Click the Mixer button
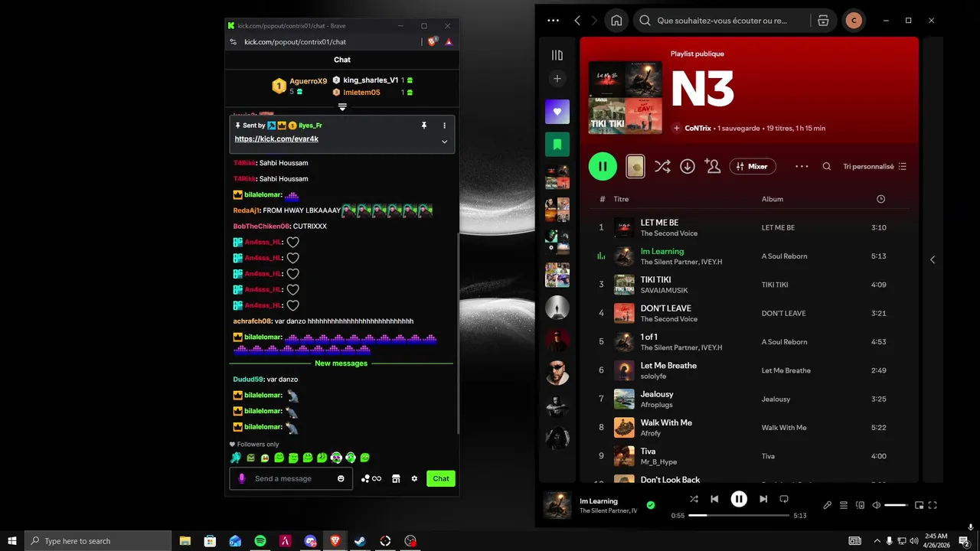 [x=753, y=166]
